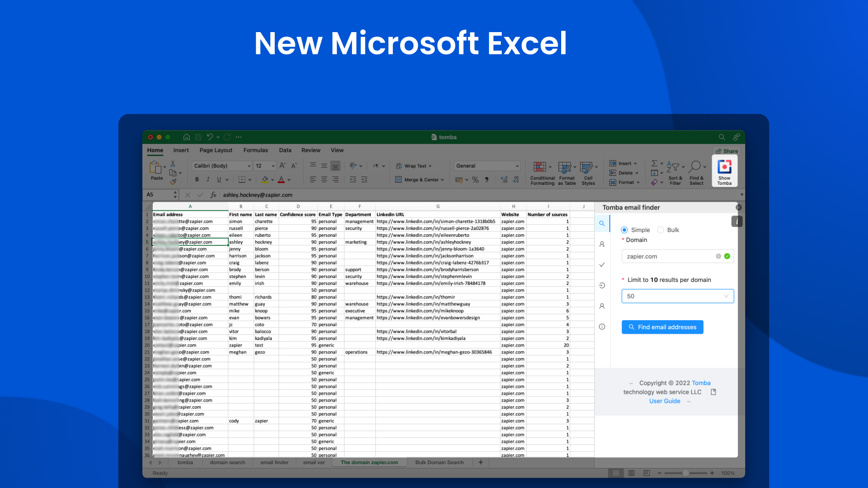868x488 pixels.
Task: Open the Insert ribbon tab
Action: pos(181,150)
